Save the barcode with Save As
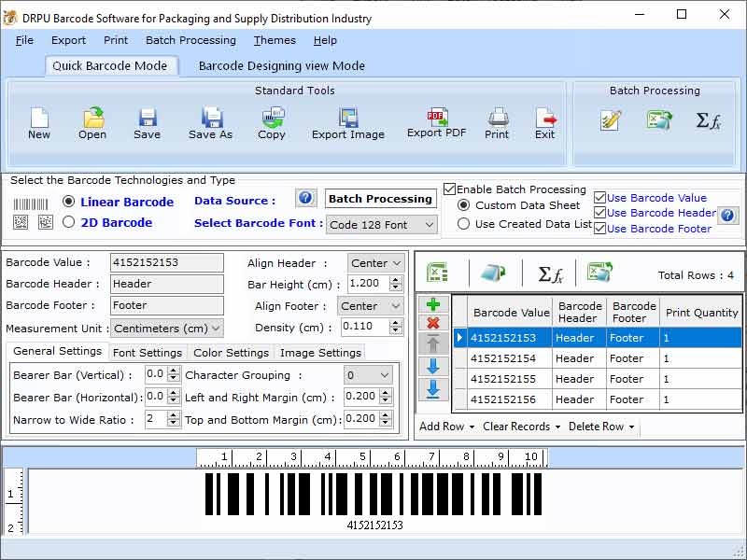 coord(209,121)
